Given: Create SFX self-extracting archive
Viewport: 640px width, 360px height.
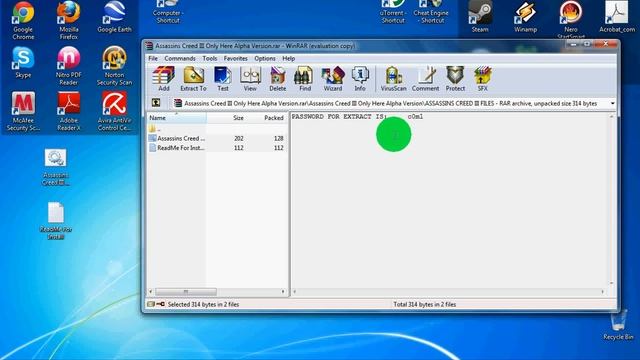Looking at the screenshot, I should [x=482, y=79].
